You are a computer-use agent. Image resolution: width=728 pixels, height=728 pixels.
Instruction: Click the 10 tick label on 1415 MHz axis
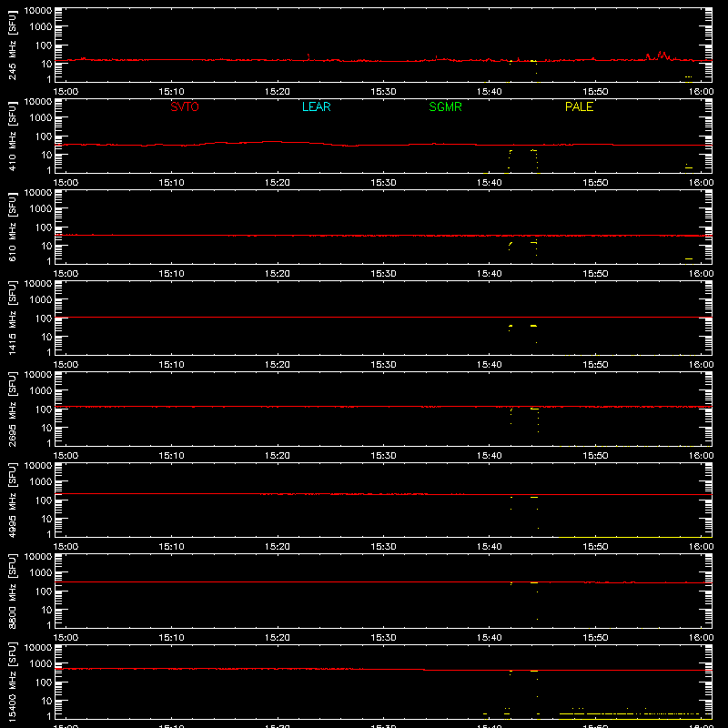tap(46, 337)
